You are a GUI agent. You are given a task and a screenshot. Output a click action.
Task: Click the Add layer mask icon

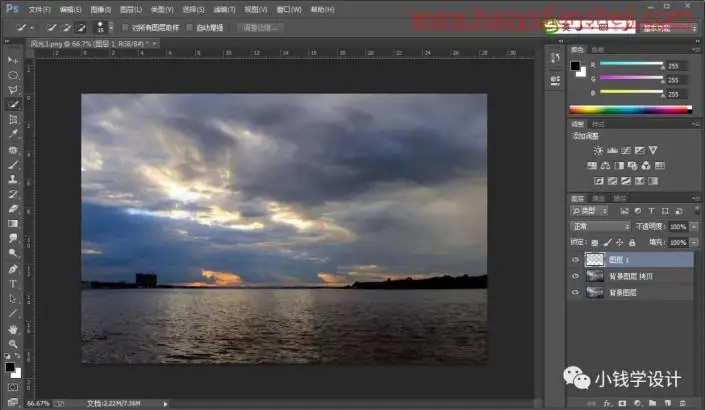622,403
